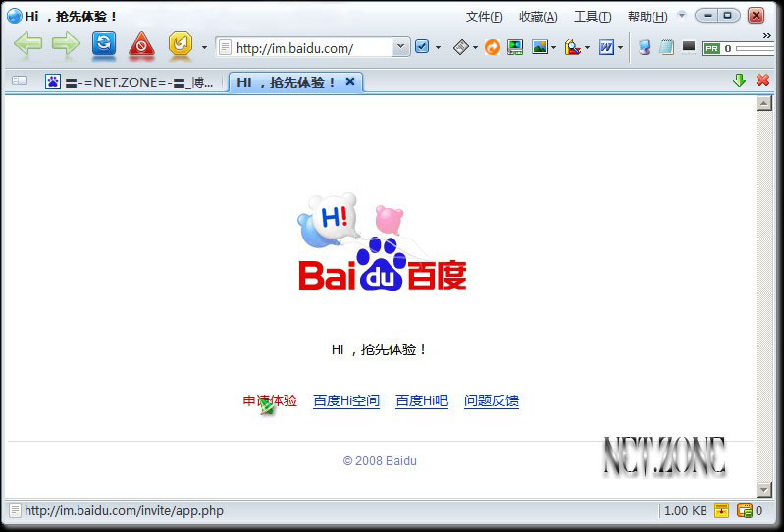
Task: Open the 收藏(A) menu
Action: click(x=538, y=17)
